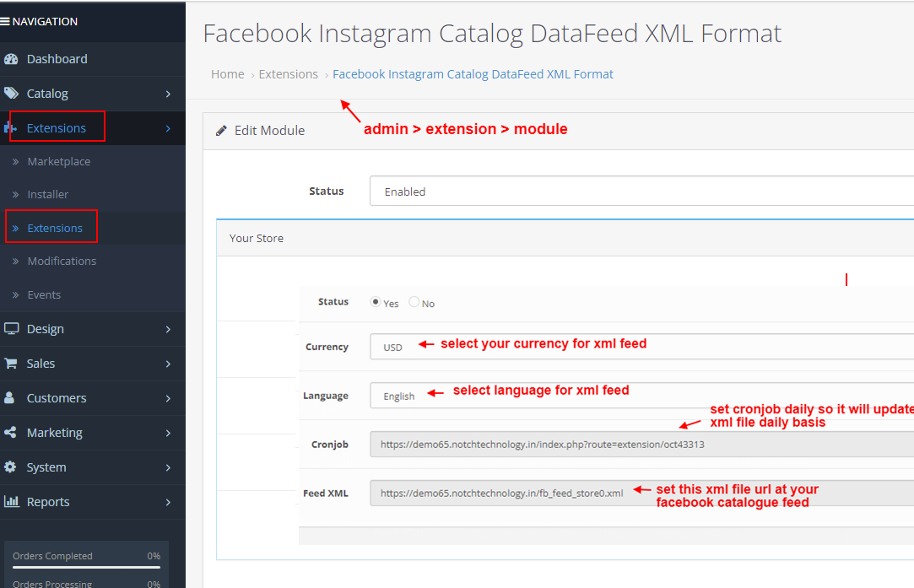Open Extensions from the breadcrumb trail
The image size is (914, 588).
(288, 74)
